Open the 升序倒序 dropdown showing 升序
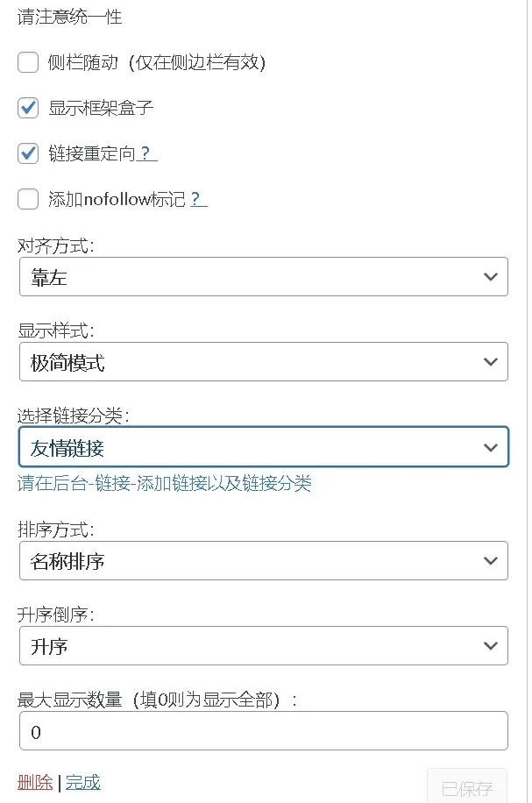The width and height of the screenshot is (532, 803). point(263,646)
